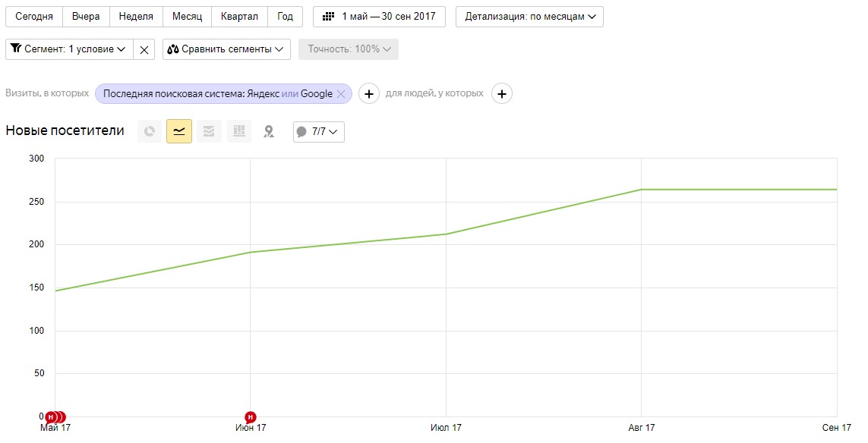Image resolution: width=868 pixels, height=443 pixels.
Task: Select the Год period tab
Action: tap(285, 17)
